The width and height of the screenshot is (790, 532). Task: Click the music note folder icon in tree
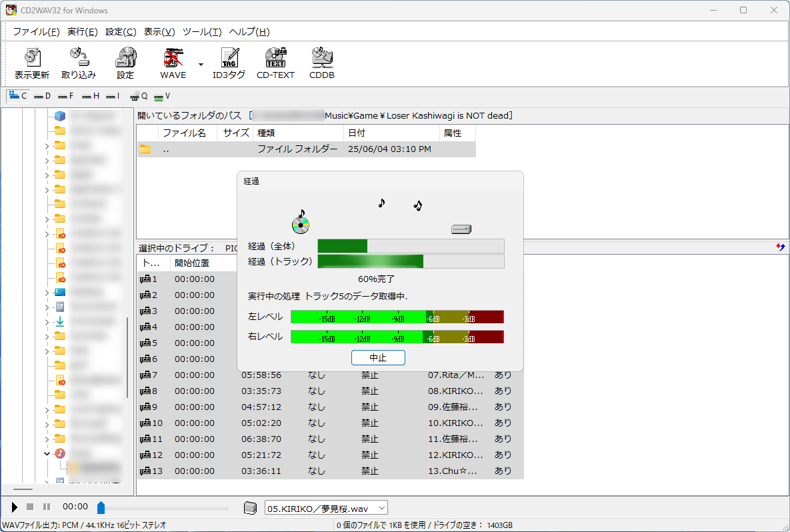(60, 453)
